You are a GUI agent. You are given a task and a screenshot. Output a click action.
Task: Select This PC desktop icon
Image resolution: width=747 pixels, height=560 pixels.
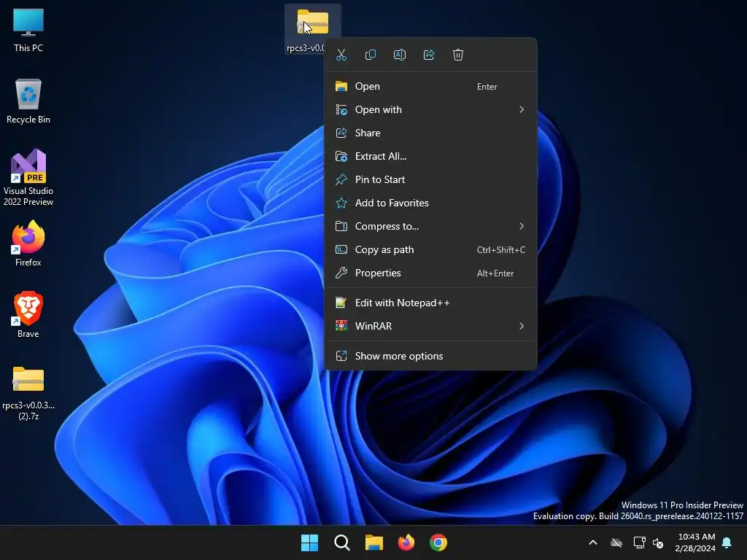(28, 31)
